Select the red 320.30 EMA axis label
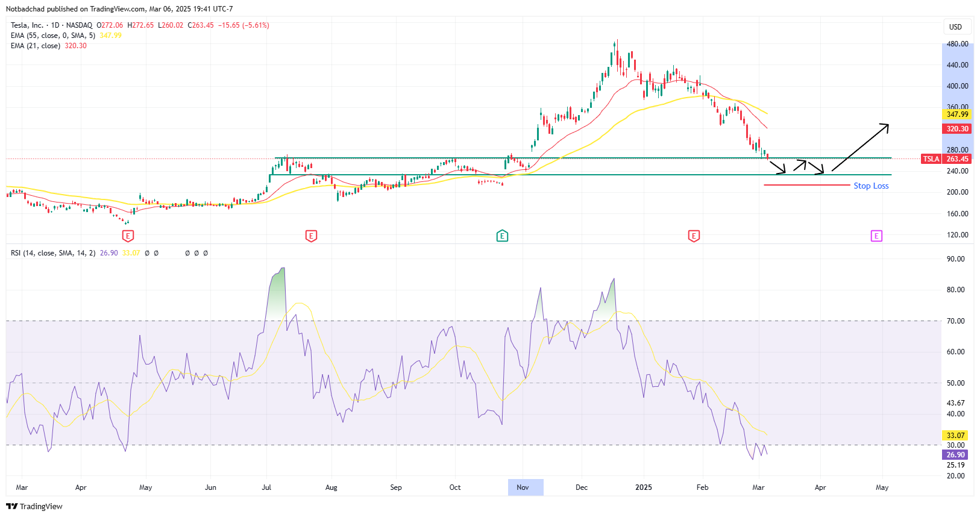 [956, 129]
